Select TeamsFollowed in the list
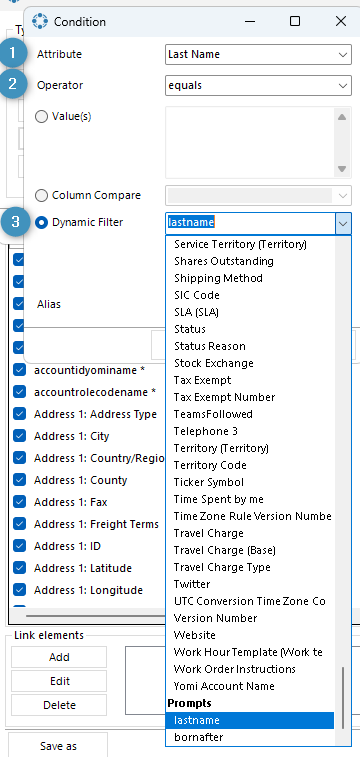The height and width of the screenshot is (757, 360). pyautogui.click(x=213, y=414)
